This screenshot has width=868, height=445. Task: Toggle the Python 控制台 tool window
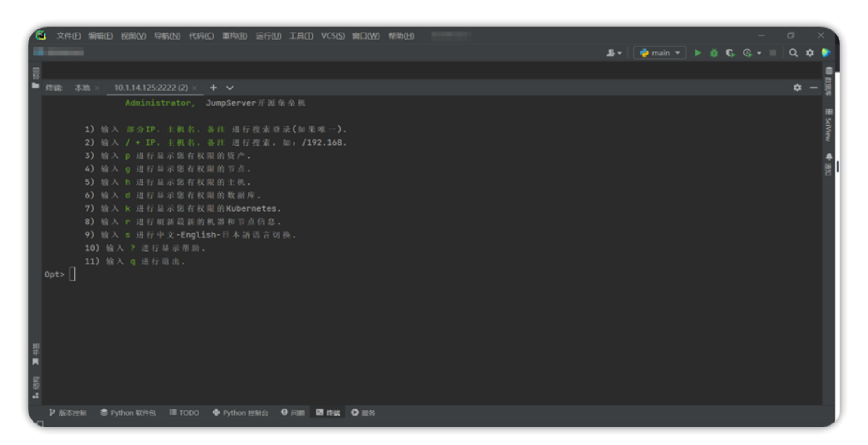click(240, 412)
